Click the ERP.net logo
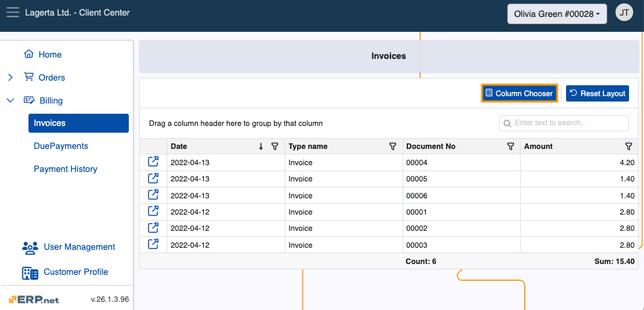The image size is (644, 310). 34,300
